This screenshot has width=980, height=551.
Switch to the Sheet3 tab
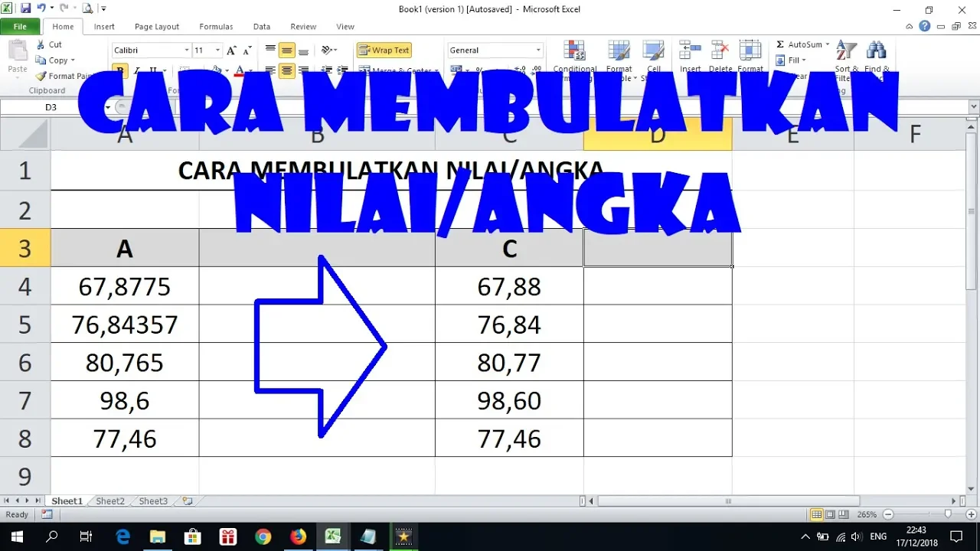tap(153, 501)
